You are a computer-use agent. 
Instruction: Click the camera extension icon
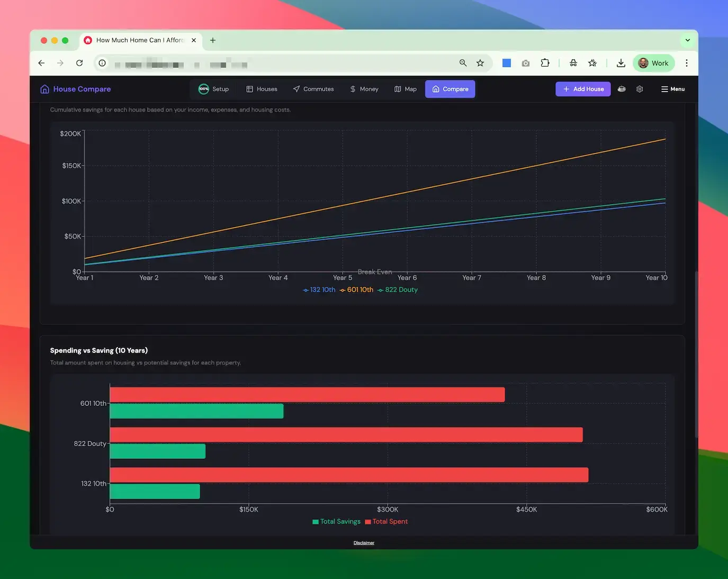click(525, 63)
